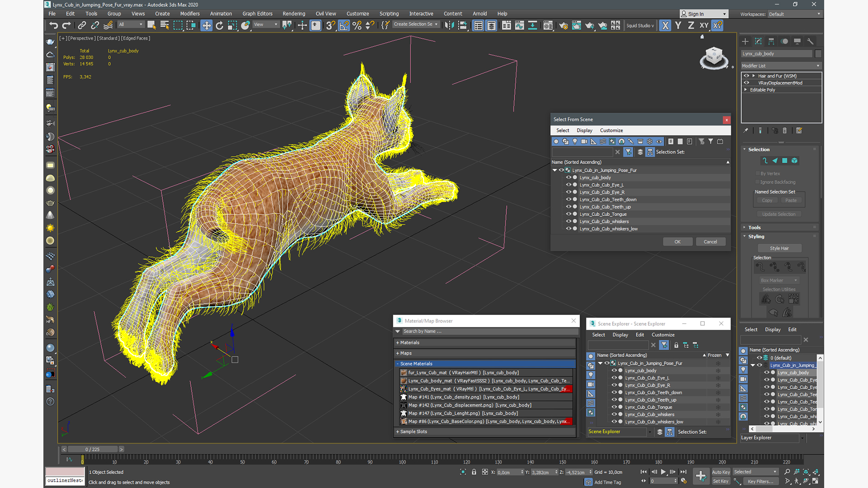Screen dimensions: 868x488
Task: Toggle camera filter in Select From Scene
Action: coord(584,141)
